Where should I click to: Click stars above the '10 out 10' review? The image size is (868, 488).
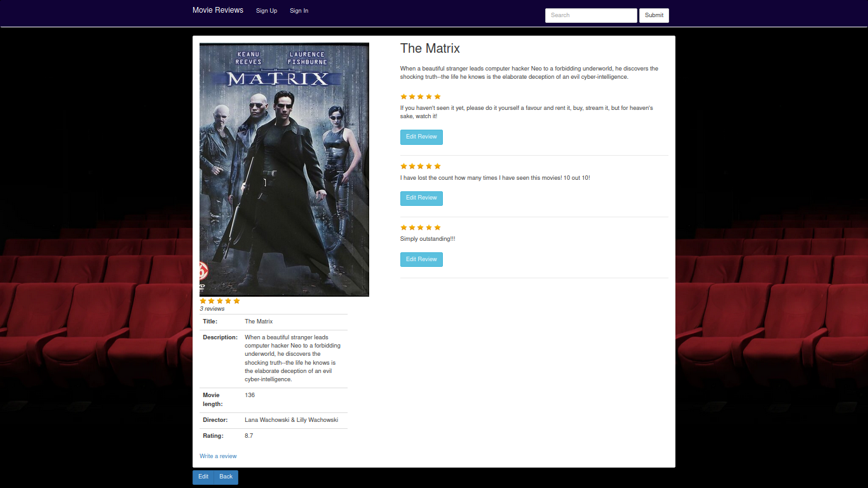pyautogui.click(x=421, y=166)
